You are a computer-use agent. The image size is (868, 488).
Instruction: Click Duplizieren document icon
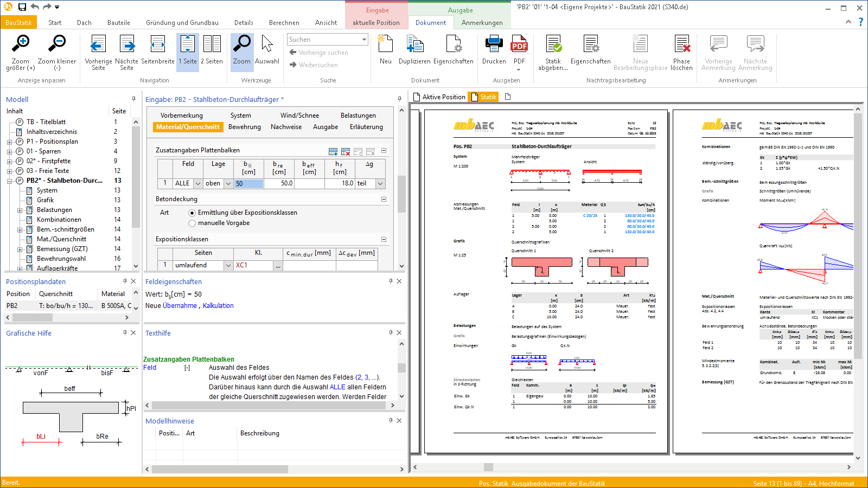coord(414,44)
